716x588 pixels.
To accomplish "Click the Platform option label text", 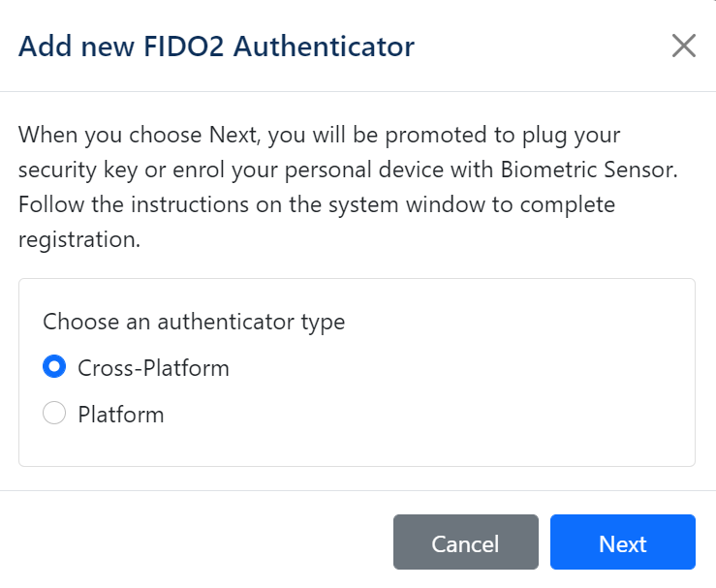I will [x=121, y=415].
